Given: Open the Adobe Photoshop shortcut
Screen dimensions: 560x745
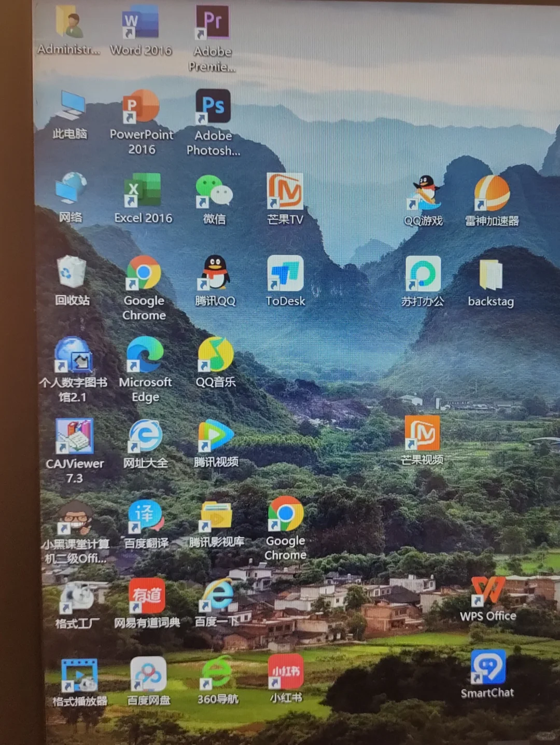Looking at the screenshot, I should coord(213,106).
